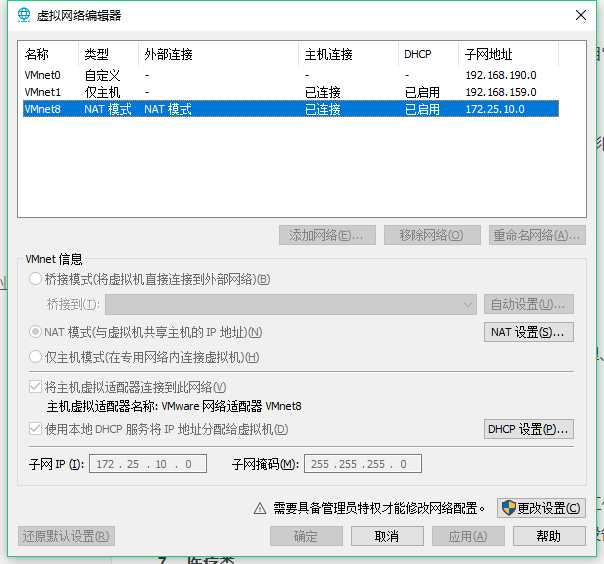Click the 类型 column header
The image size is (604, 564).
tap(108, 54)
